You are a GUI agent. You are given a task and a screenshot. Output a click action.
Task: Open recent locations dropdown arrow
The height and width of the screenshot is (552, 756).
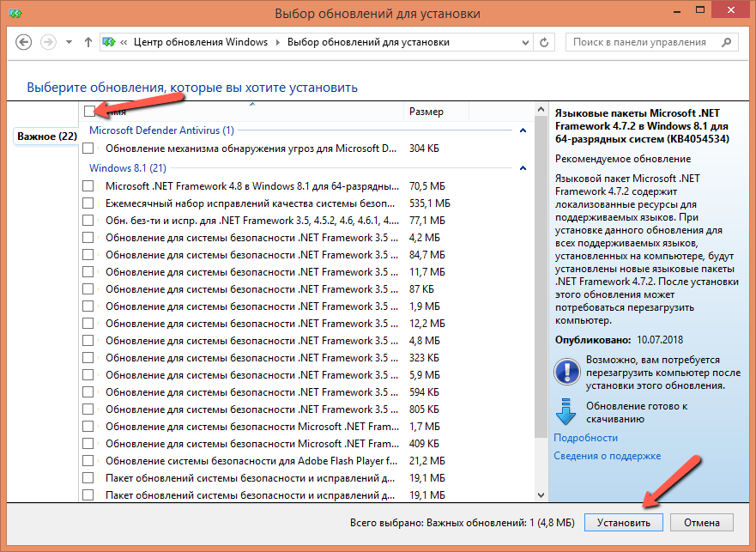click(69, 42)
